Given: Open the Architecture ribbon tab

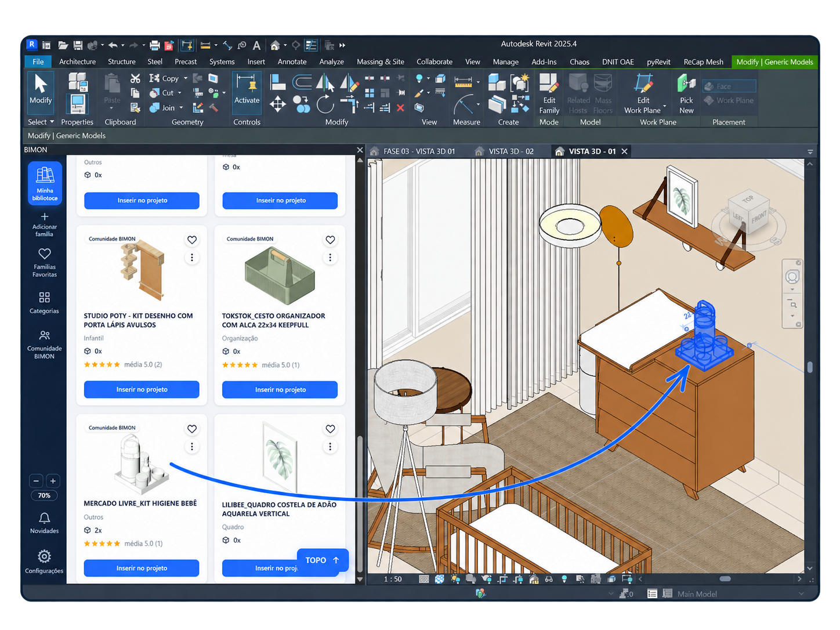Looking at the screenshot, I should [x=77, y=61].
